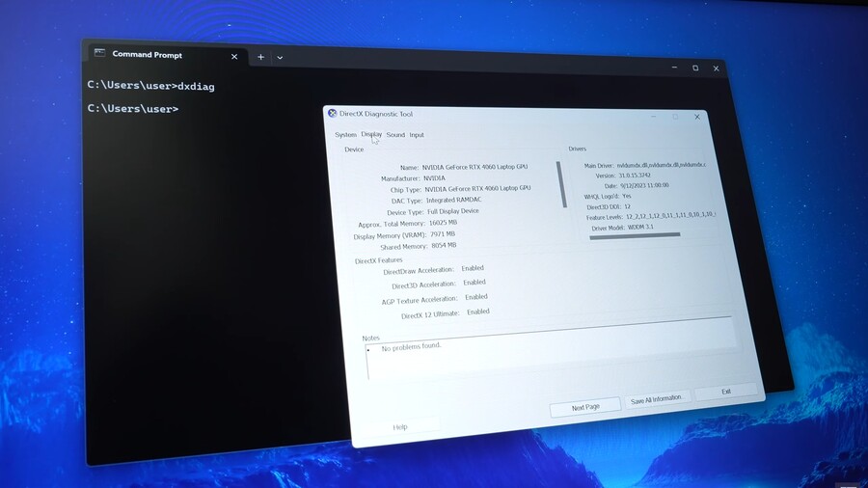868x488 pixels.
Task: Maximize the Command Prompt window
Action: tap(695, 68)
